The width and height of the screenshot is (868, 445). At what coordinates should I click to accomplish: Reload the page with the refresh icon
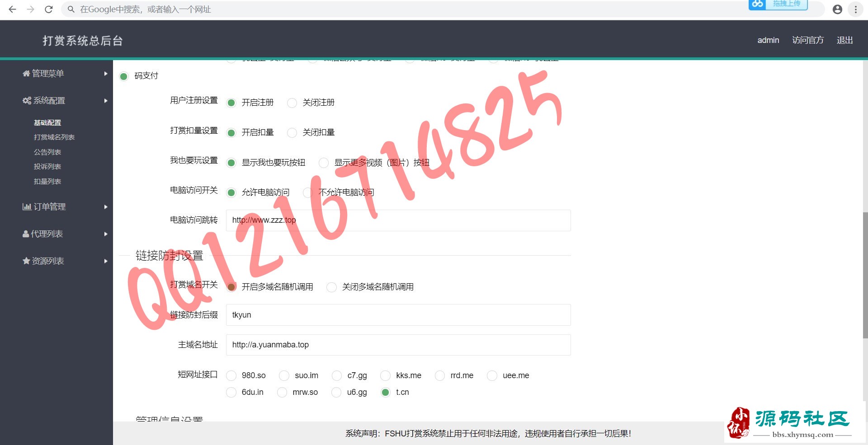click(49, 9)
